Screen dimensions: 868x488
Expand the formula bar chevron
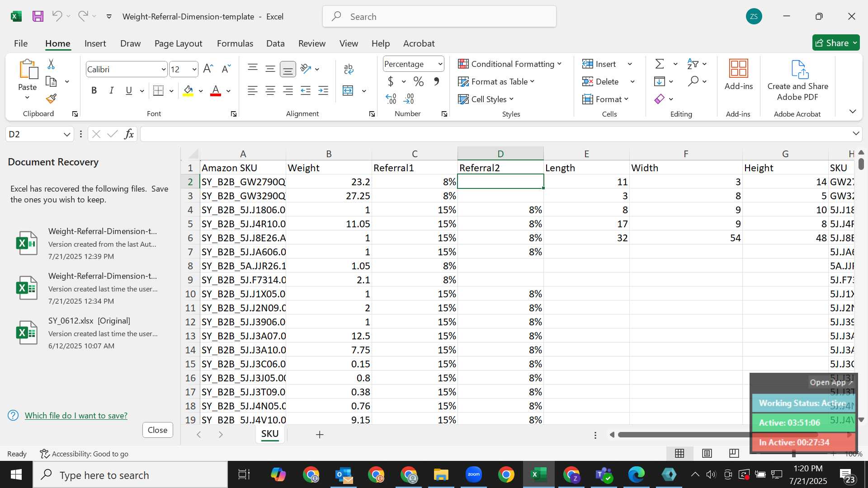[856, 133]
